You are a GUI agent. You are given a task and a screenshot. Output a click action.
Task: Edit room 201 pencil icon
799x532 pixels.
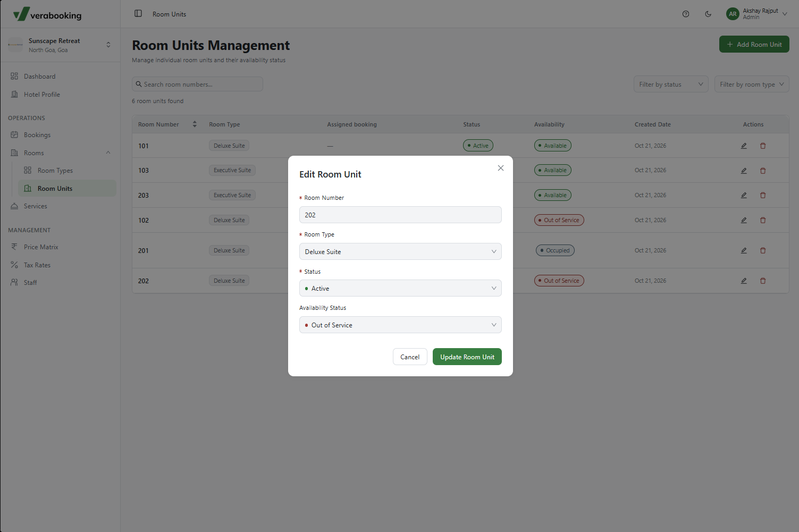[x=744, y=250]
